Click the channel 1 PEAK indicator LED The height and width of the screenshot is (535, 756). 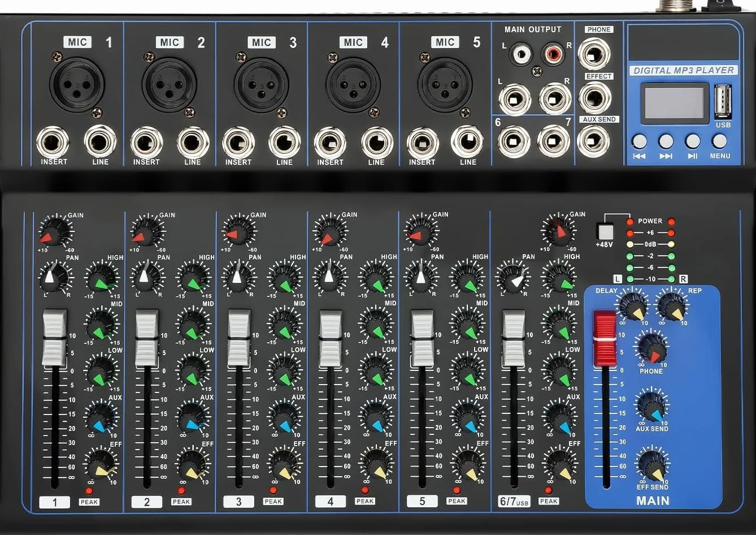pyautogui.click(x=89, y=491)
